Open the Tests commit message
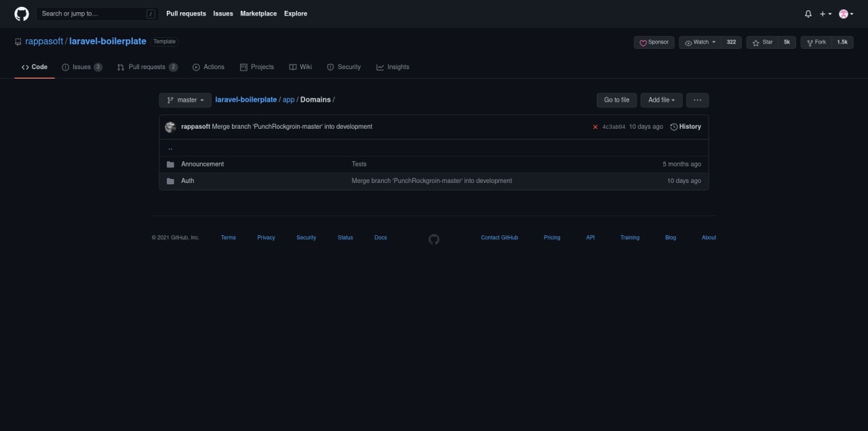The image size is (868, 431). tap(359, 164)
